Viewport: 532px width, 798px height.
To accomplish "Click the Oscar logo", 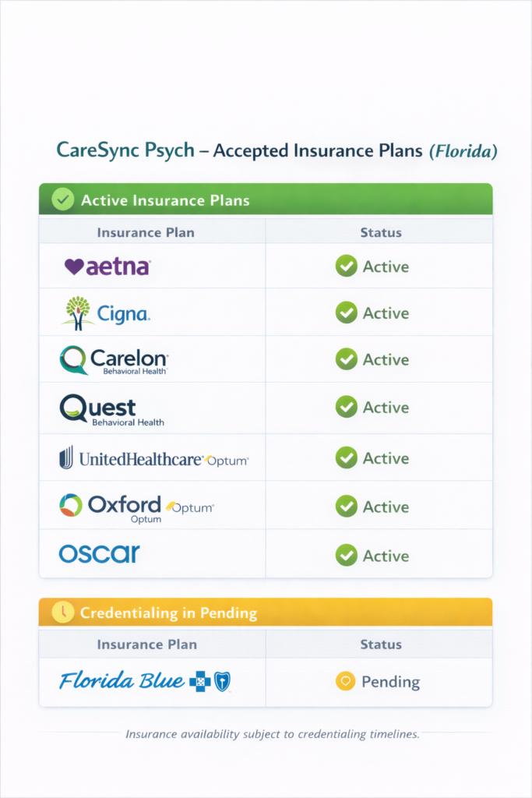I will [99, 554].
